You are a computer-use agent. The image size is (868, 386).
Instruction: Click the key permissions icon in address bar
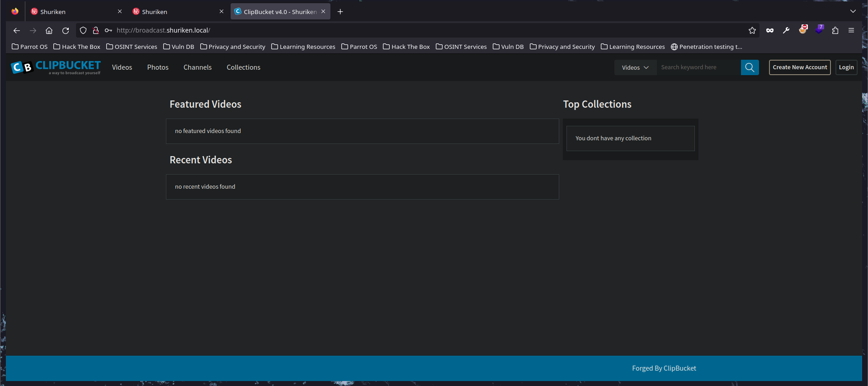point(108,30)
